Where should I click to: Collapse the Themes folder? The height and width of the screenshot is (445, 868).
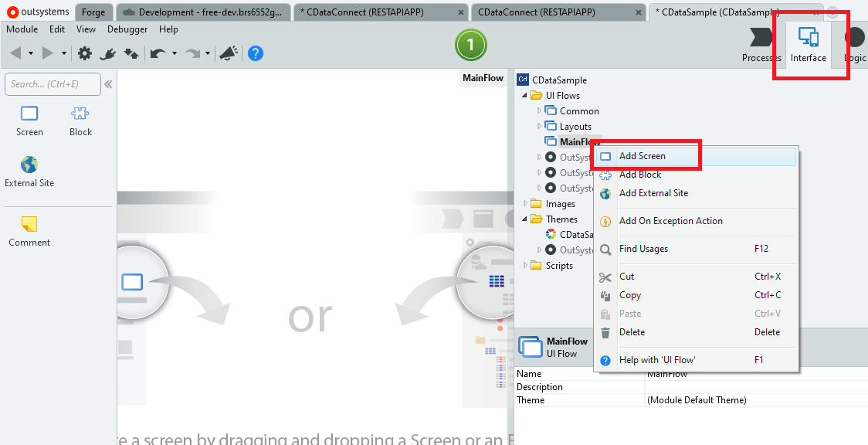click(524, 219)
